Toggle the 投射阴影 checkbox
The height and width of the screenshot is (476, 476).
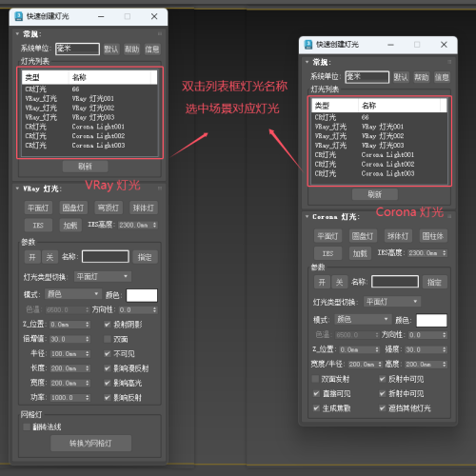click(108, 325)
